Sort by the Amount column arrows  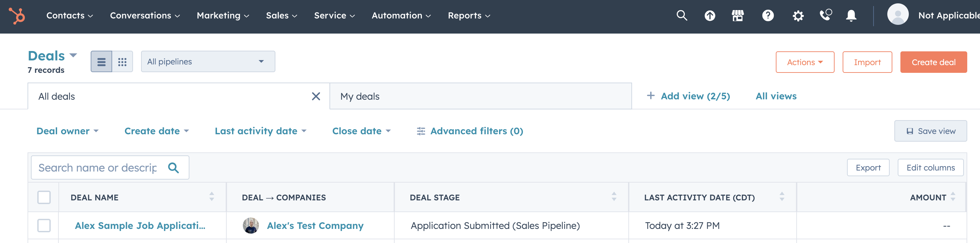pyautogui.click(x=952, y=197)
